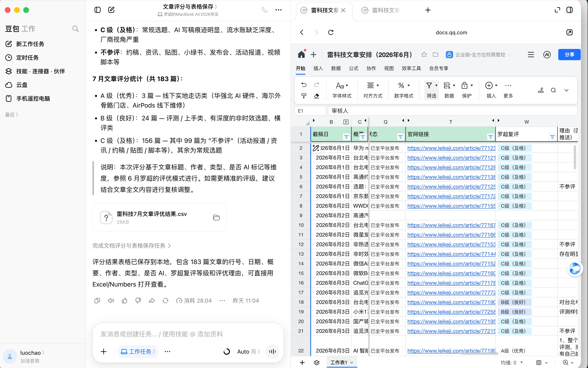
Task: Click the message input field
Action: pyautogui.click(x=188, y=334)
